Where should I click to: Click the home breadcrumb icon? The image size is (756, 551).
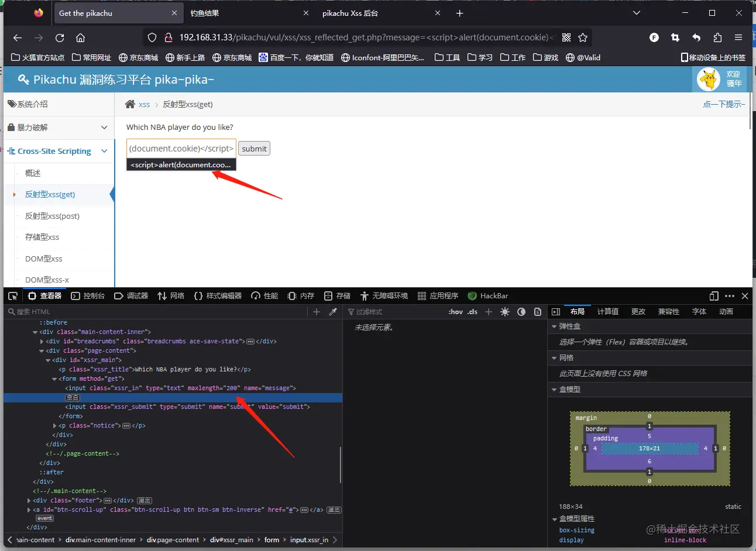(x=130, y=104)
